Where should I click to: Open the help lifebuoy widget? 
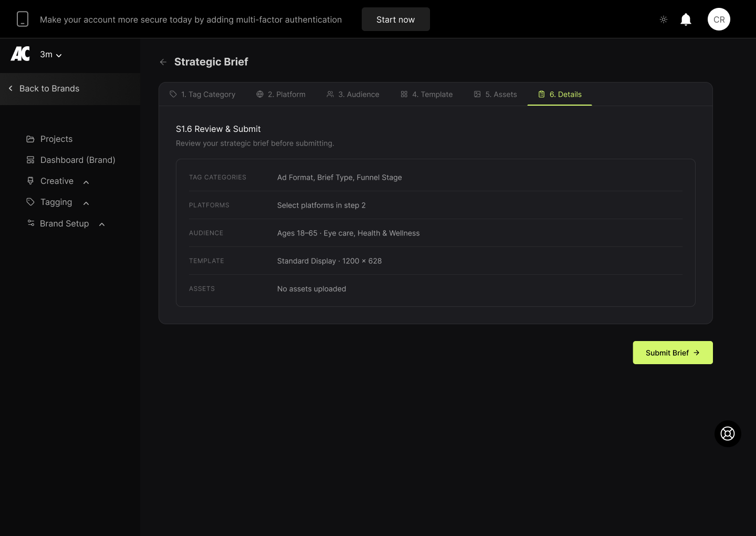(x=728, y=434)
